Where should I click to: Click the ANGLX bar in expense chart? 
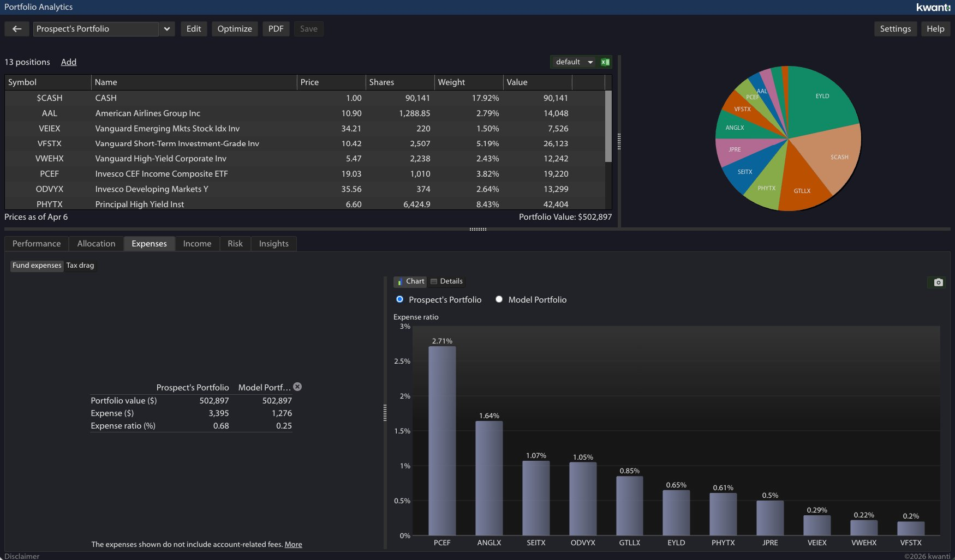pyautogui.click(x=489, y=478)
